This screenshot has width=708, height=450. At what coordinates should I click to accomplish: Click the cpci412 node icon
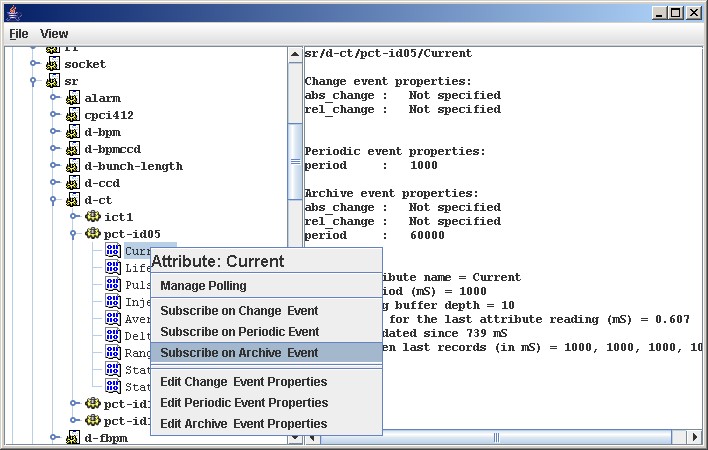tap(73, 115)
